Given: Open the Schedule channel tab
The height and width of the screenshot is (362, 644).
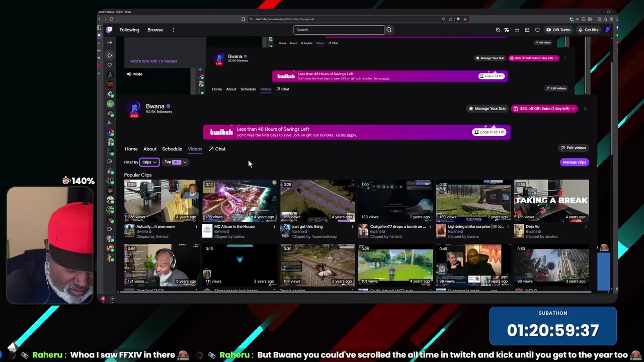Looking at the screenshot, I should tap(172, 149).
